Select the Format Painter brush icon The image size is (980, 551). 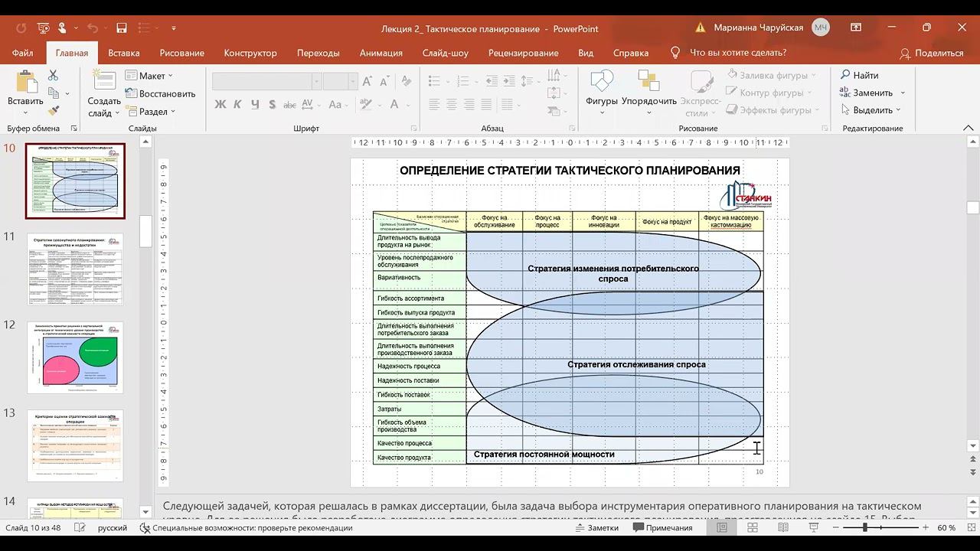(x=54, y=111)
